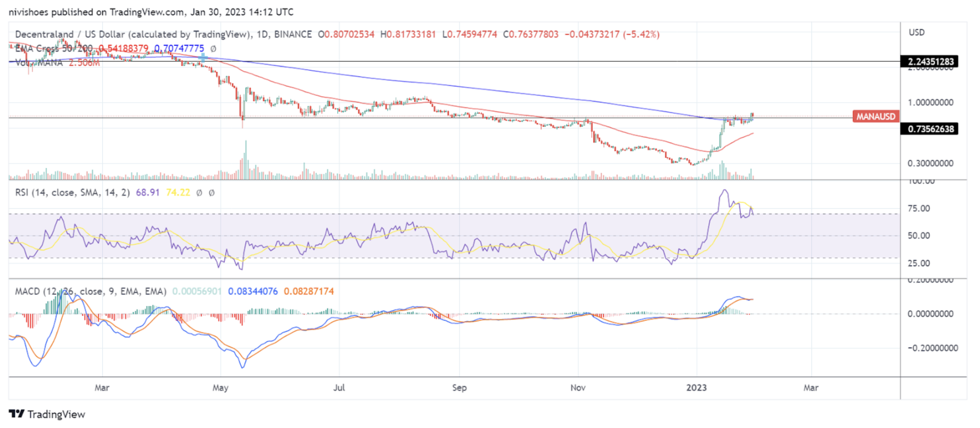Click the 2.24351283 price line label

click(930, 61)
